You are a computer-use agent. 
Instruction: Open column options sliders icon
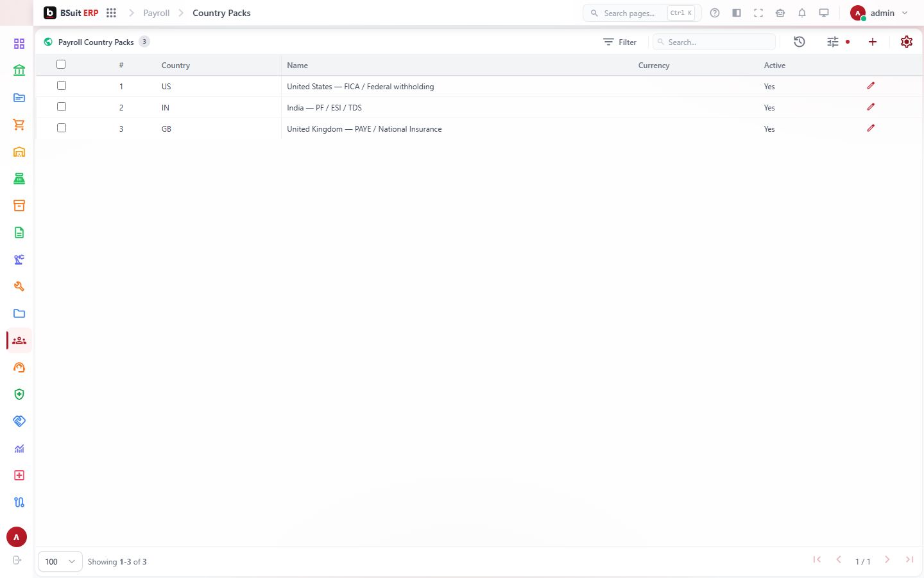[x=833, y=42]
